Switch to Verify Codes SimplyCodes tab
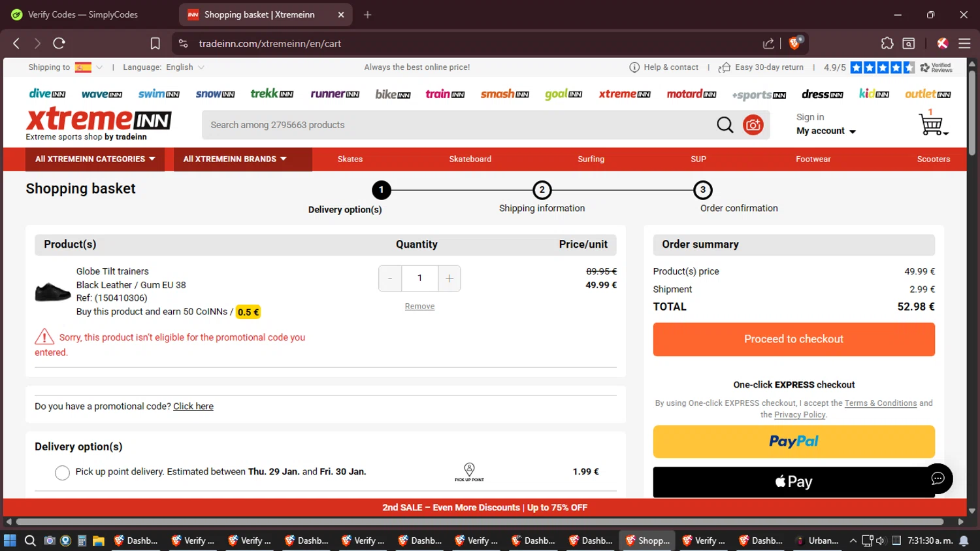 (83, 14)
